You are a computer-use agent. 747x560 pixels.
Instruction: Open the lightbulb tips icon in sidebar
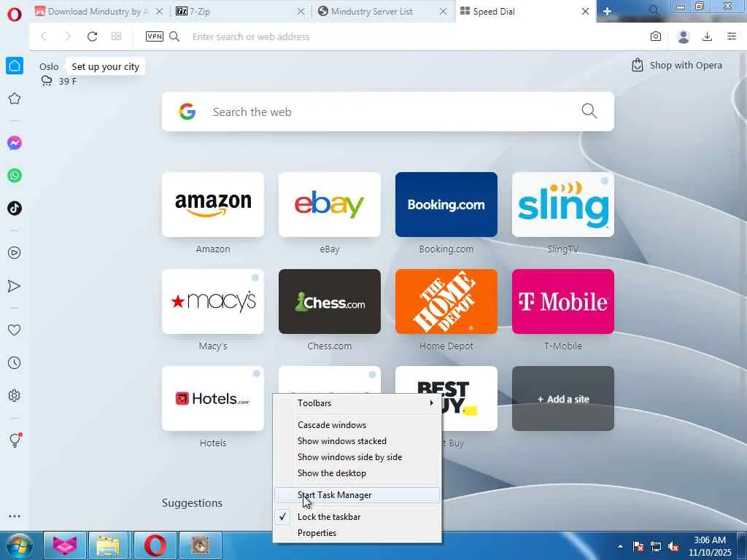coord(15,440)
